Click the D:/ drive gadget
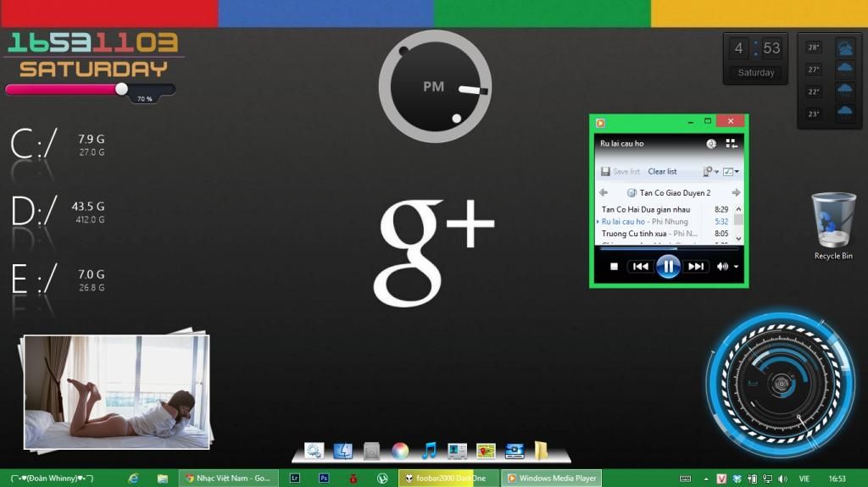 [58, 213]
